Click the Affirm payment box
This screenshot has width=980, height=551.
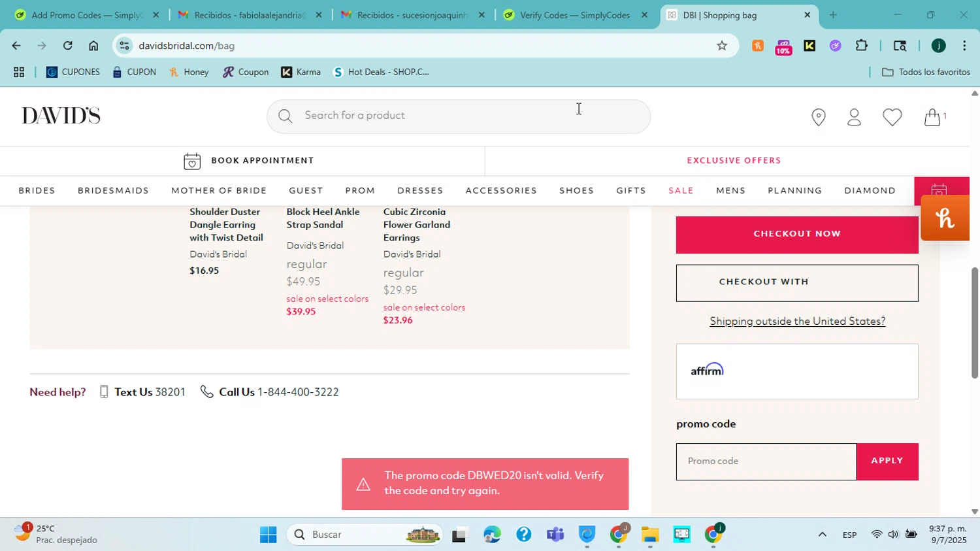pyautogui.click(x=797, y=371)
